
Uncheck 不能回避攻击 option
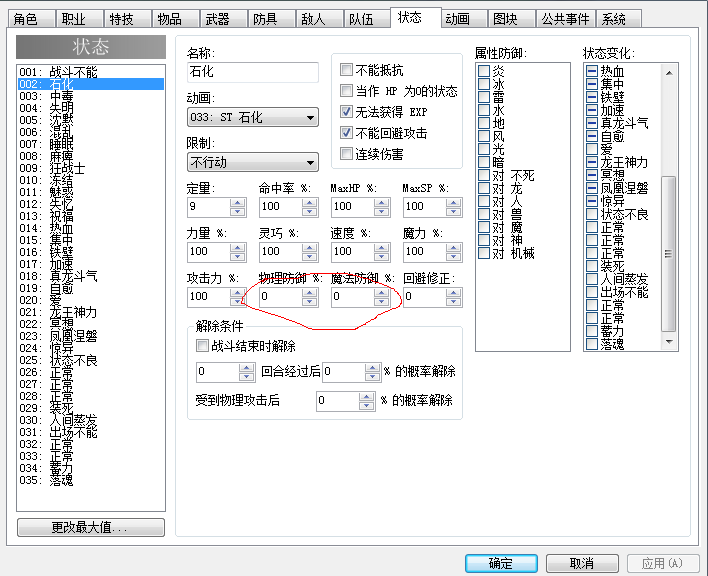[346, 133]
